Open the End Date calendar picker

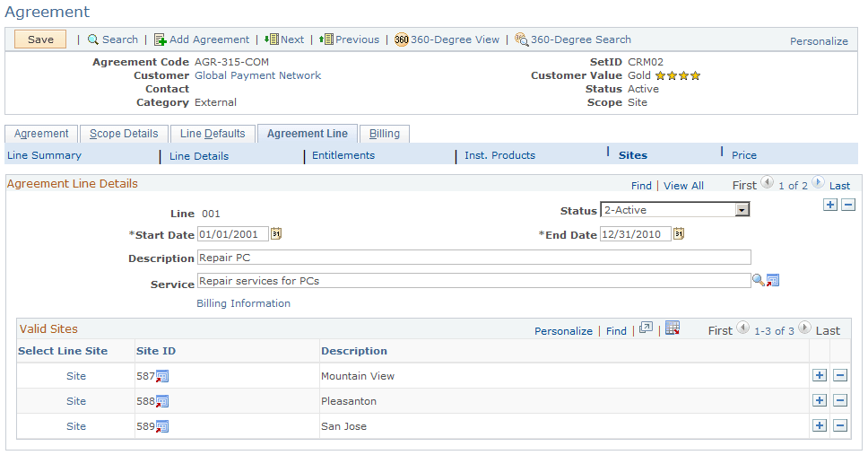[679, 234]
